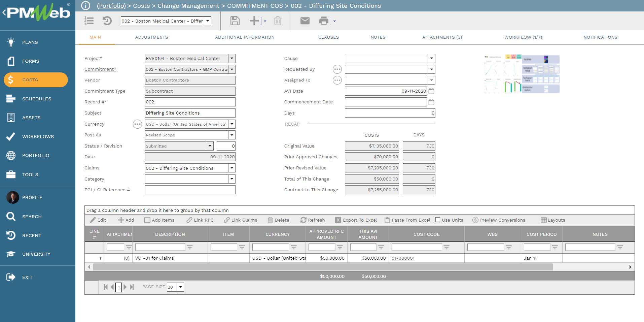Click the email envelope icon

305,21
